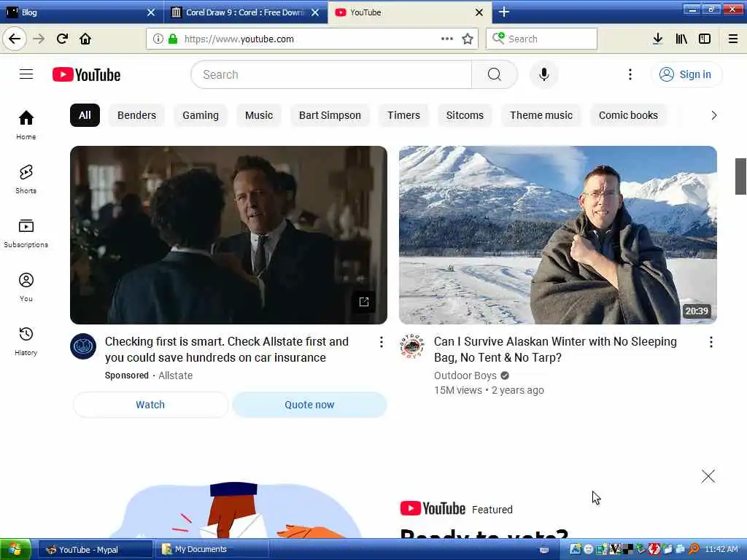Open the You section in sidebar
Viewport: 747px width, 560px height.
[x=26, y=287]
